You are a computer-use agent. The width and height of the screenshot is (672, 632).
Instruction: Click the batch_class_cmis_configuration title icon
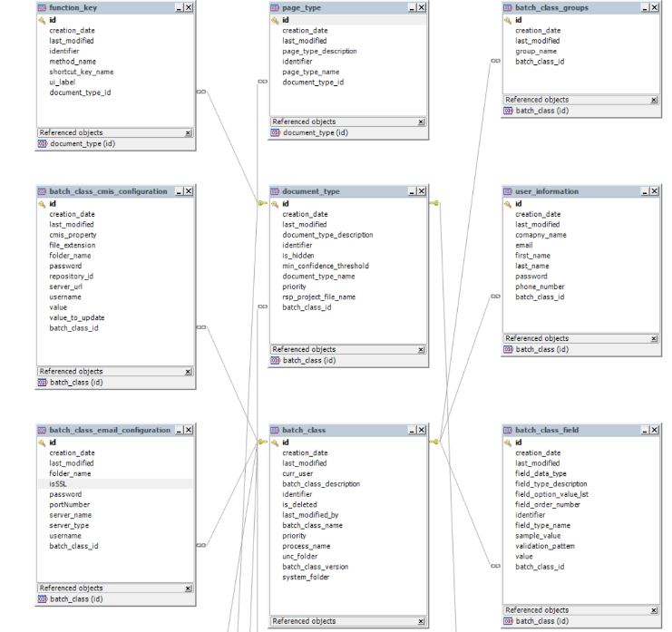pos(42,191)
